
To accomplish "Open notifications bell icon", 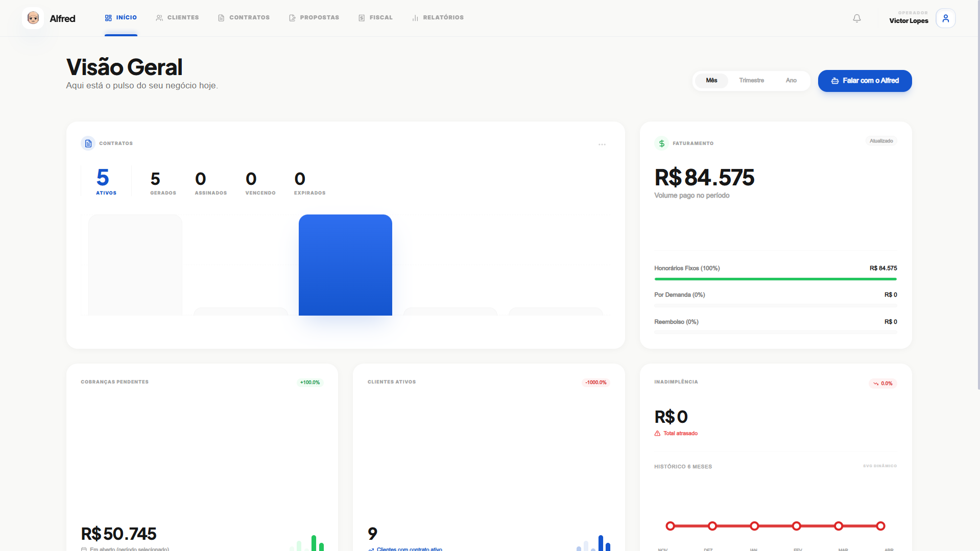I will click(x=857, y=18).
